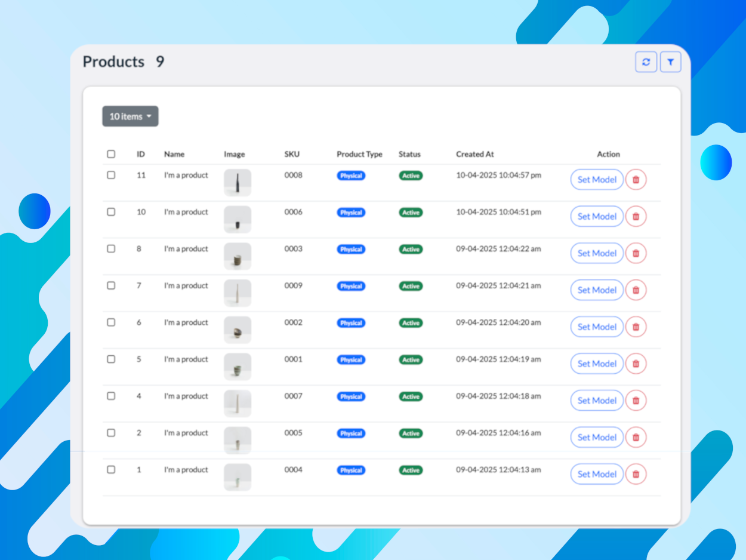Click the SKU column header

click(x=292, y=154)
